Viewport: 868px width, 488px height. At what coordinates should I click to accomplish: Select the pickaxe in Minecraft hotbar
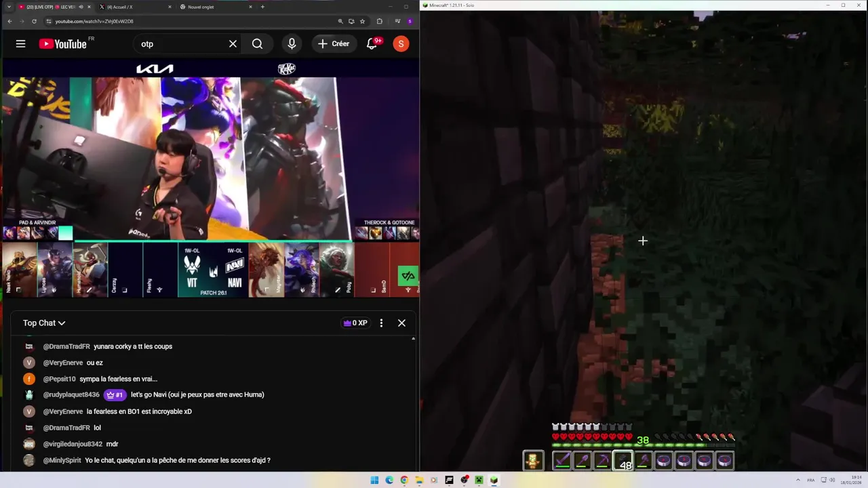pos(602,461)
